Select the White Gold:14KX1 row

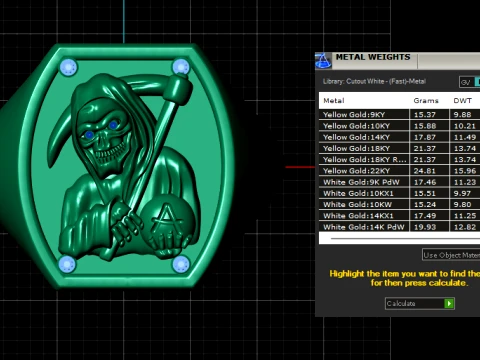coord(399,216)
